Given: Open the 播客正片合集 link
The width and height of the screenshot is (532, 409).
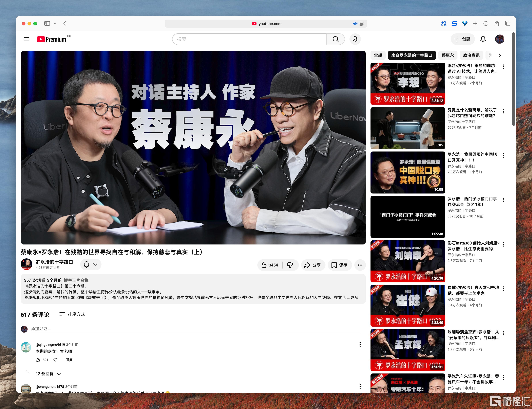Looking at the screenshot, I should point(76,280).
